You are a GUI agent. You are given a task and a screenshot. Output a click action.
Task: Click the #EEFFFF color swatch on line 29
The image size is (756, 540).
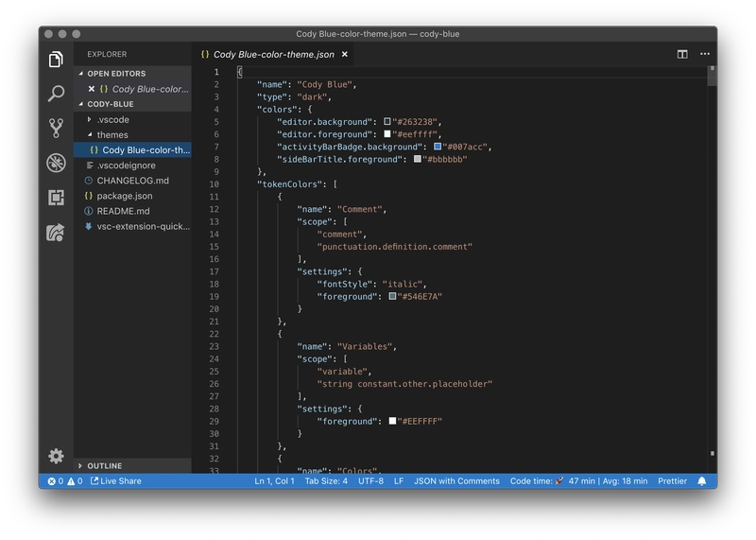(392, 421)
